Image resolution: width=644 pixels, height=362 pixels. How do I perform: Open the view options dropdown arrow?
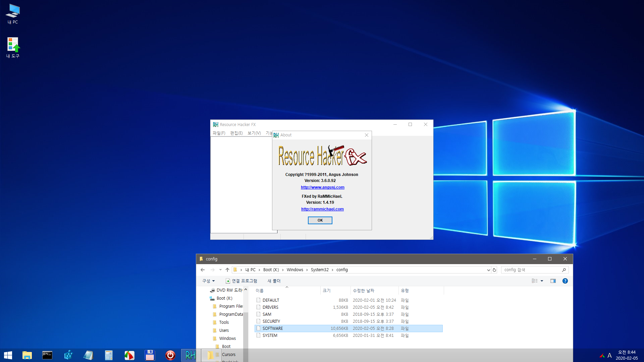[x=542, y=281]
